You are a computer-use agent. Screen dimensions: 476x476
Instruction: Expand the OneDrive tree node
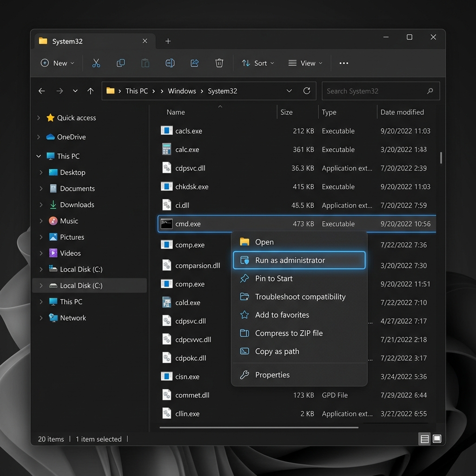39,137
